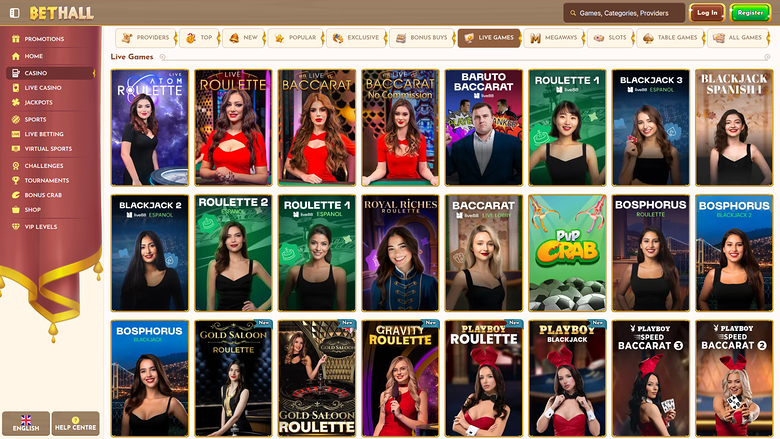Click the Log In button

click(707, 13)
